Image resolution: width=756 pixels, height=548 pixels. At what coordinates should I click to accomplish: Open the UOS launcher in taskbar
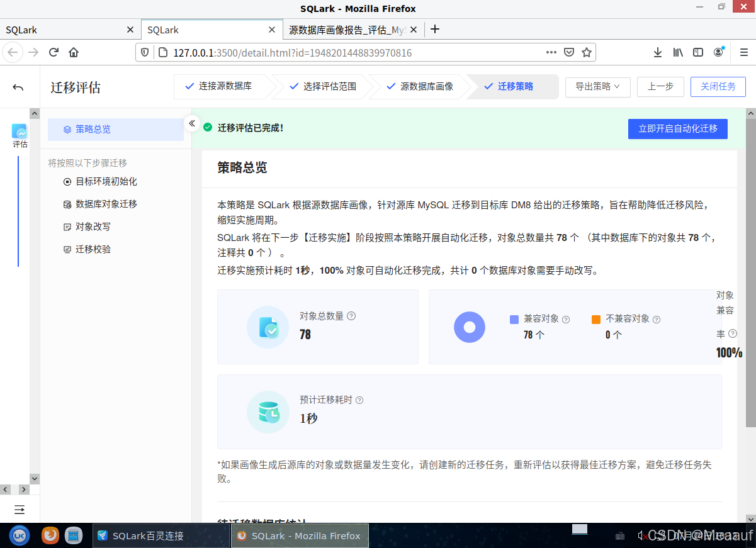click(x=20, y=535)
